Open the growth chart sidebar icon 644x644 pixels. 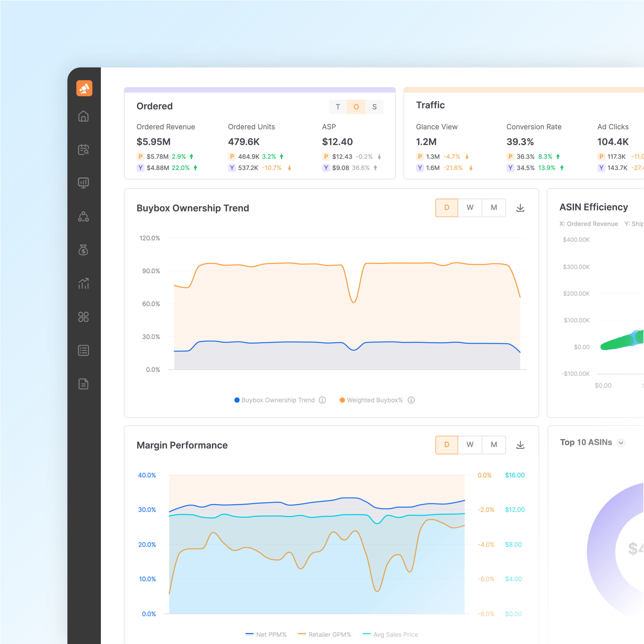click(83, 283)
